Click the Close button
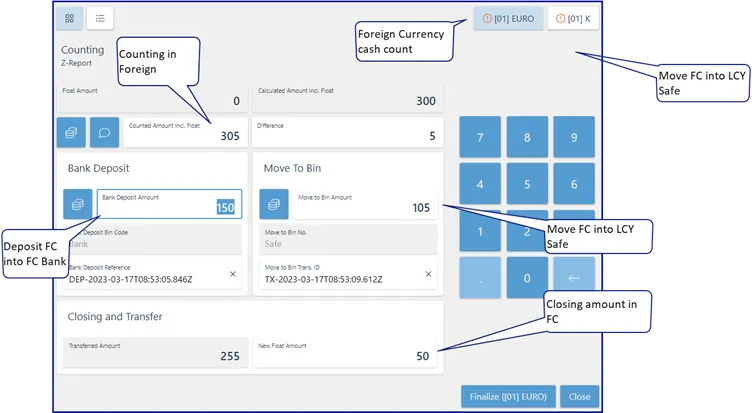The width and height of the screenshot is (752, 413). [579, 397]
